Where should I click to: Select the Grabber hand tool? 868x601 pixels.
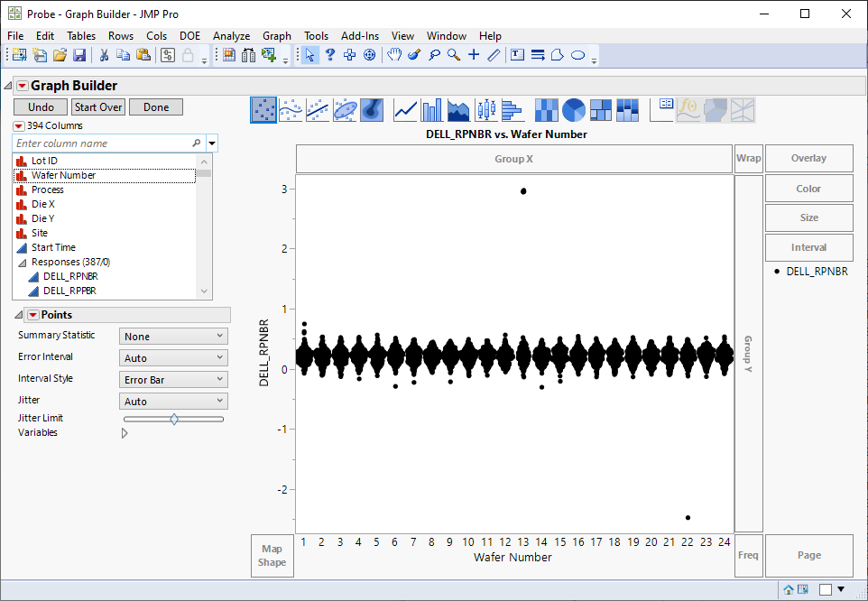point(394,55)
